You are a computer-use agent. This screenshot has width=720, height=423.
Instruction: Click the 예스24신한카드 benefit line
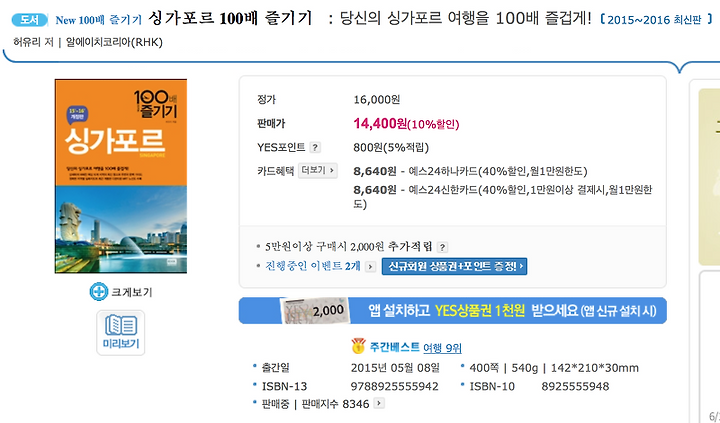[502, 196]
